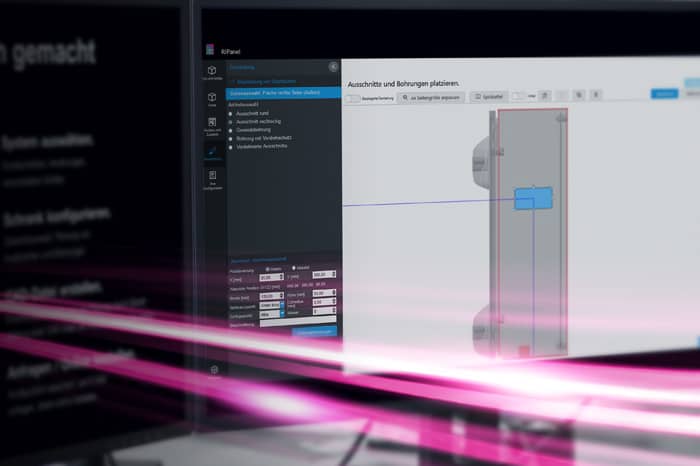Click the Y [mm] value field

point(324,275)
